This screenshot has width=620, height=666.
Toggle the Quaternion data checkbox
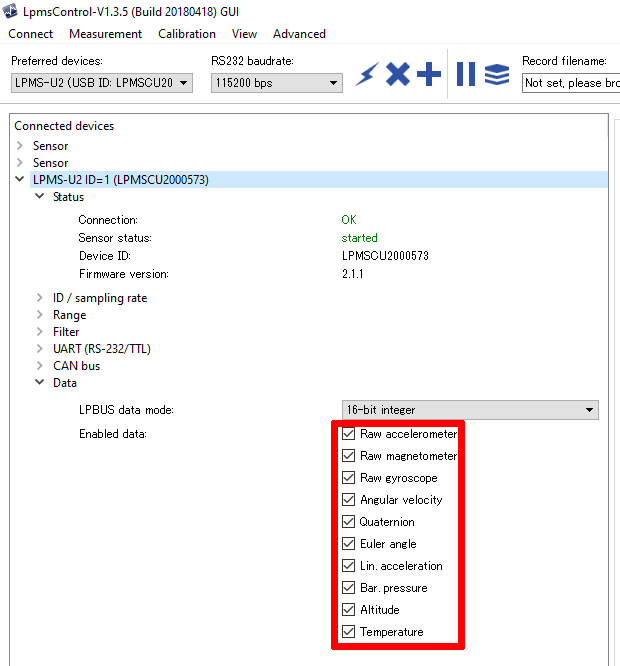(x=348, y=522)
